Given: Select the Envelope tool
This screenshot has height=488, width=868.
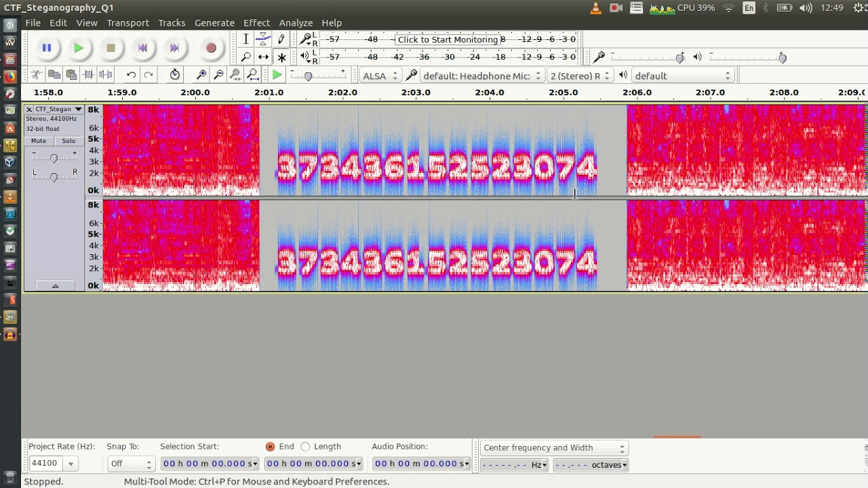Looking at the screenshot, I should click(x=264, y=39).
